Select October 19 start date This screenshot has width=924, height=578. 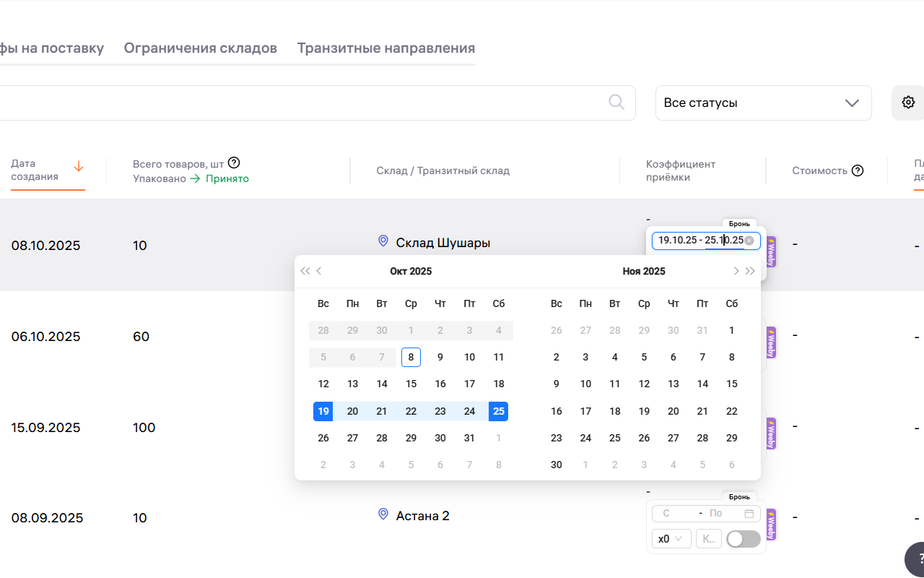click(x=323, y=411)
